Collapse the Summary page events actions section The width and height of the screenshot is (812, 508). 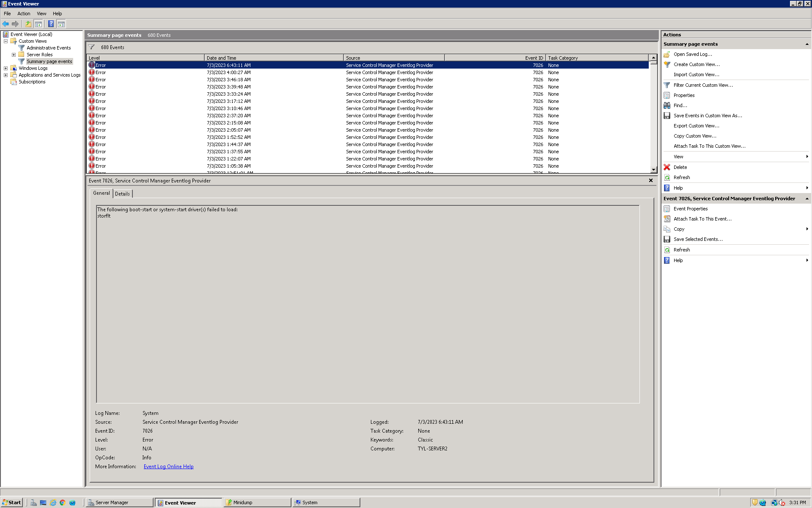pos(807,44)
